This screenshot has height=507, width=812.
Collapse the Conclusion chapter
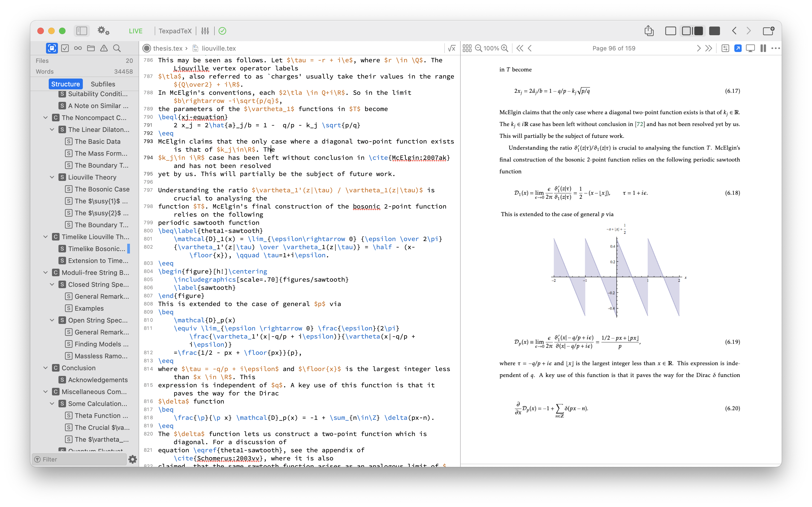click(x=45, y=368)
